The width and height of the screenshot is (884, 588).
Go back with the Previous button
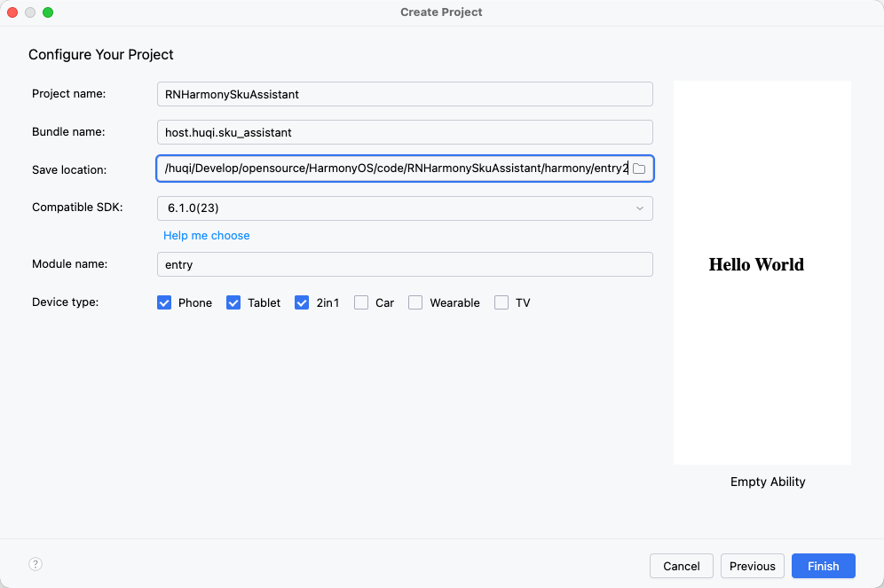click(752, 566)
